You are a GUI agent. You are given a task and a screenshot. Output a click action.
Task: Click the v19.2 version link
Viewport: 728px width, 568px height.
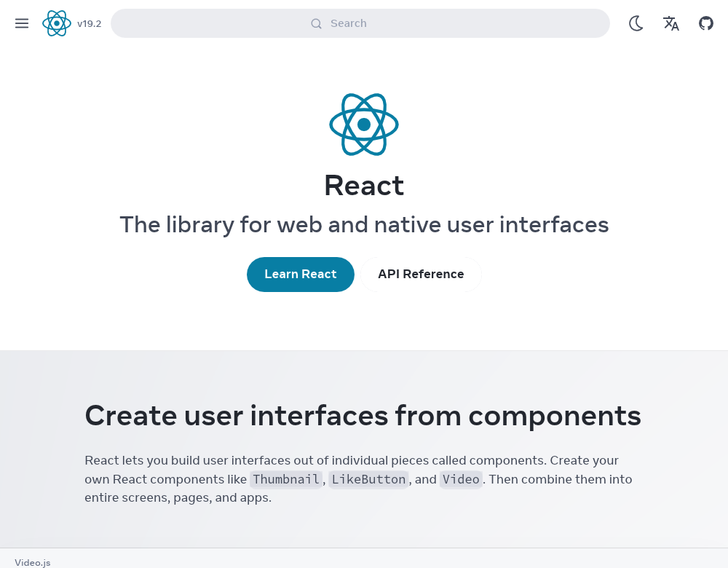point(89,24)
